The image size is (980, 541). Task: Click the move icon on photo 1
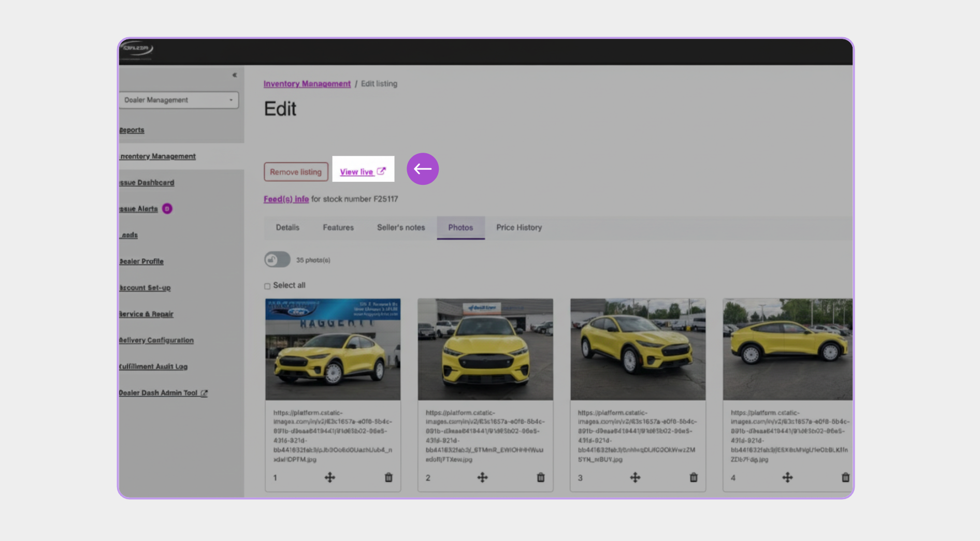[330, 477]
